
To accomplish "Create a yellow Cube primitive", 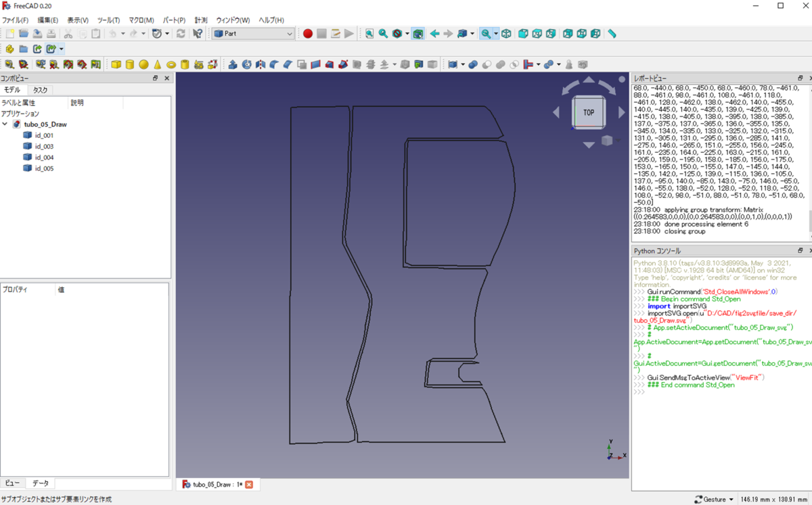I will click(x=116, y=64).
